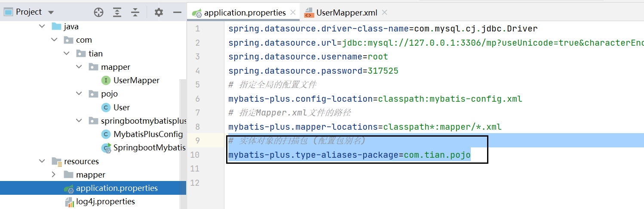This screenshot has width=644, height=209.
Task: Click line number 11 in gutter
Action: 194,168
